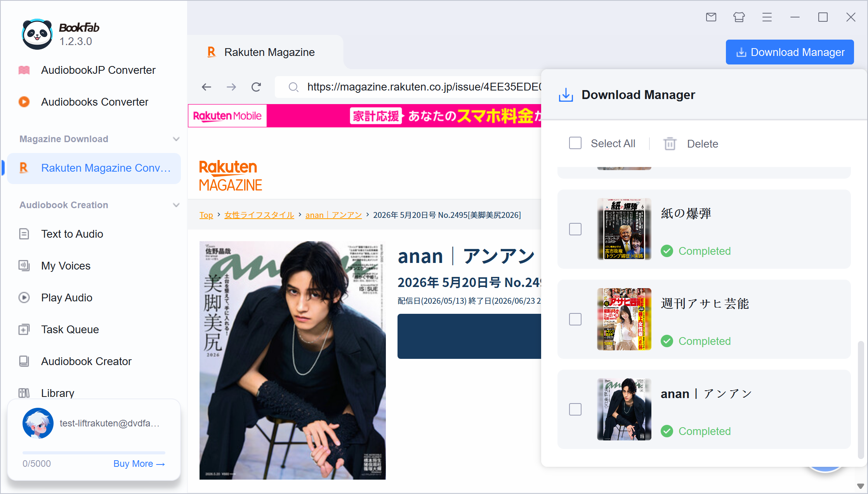
Task: Click the Task Queue icon
Action: [24, 329]
